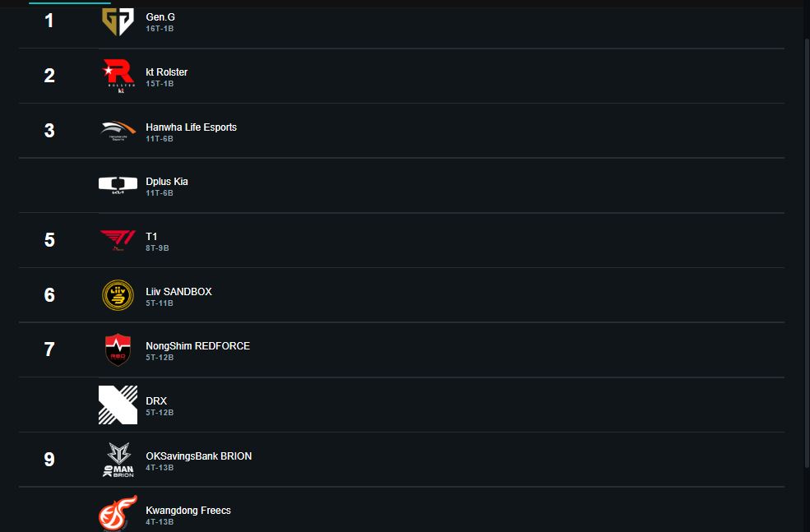Click the DRX team logo
Image resolution: width=810 pixels, height=532 pixels.
click(118, 405)
